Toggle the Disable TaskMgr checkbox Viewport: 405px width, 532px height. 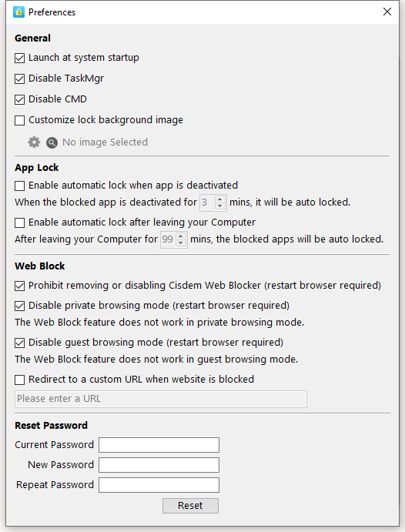pyautogui.click(x=20, y=79)
